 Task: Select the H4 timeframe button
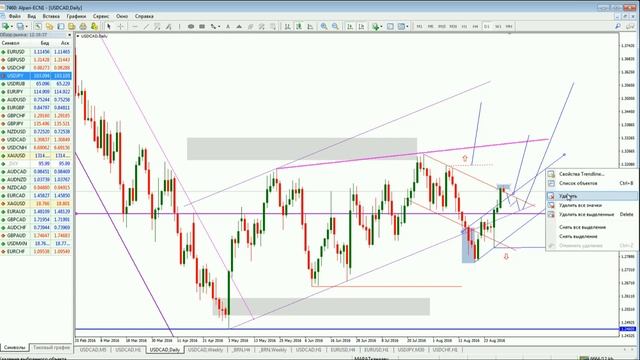(475, 27)
